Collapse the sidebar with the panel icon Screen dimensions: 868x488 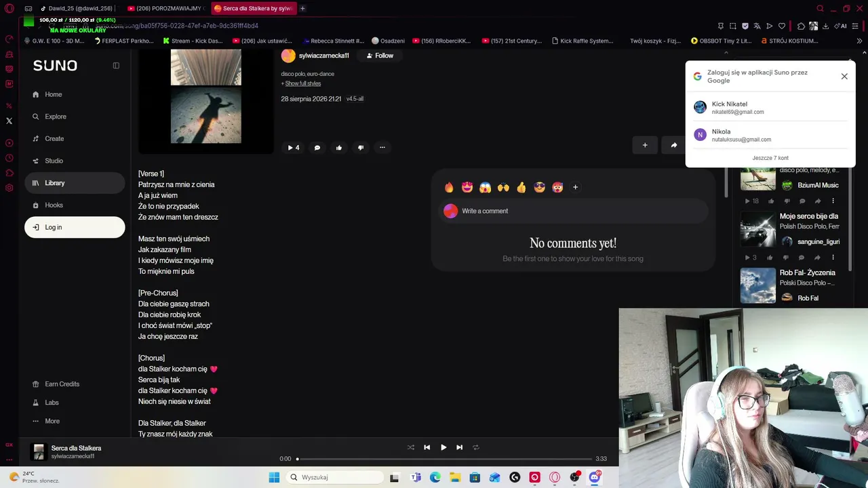click(x=116, y=66)
